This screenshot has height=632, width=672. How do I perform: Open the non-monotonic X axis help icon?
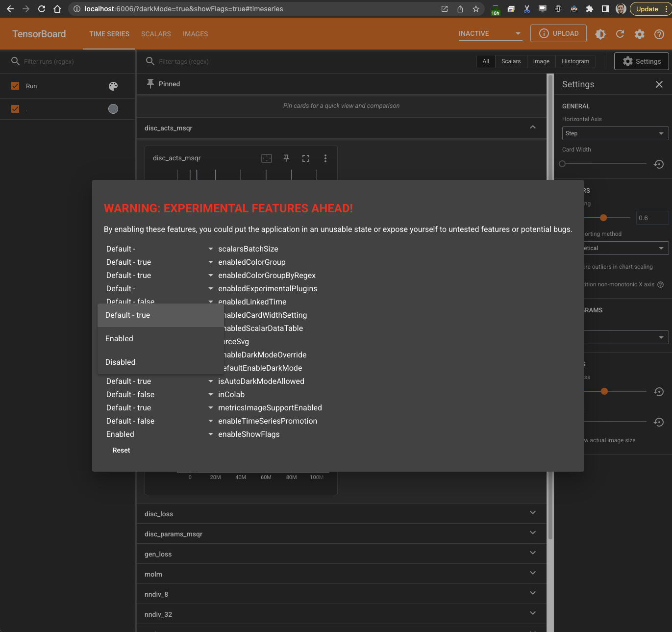point(660,284)
